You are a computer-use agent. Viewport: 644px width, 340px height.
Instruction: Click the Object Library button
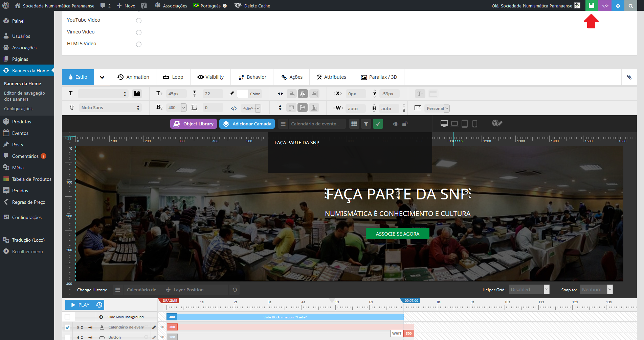(x=194, y=124)
